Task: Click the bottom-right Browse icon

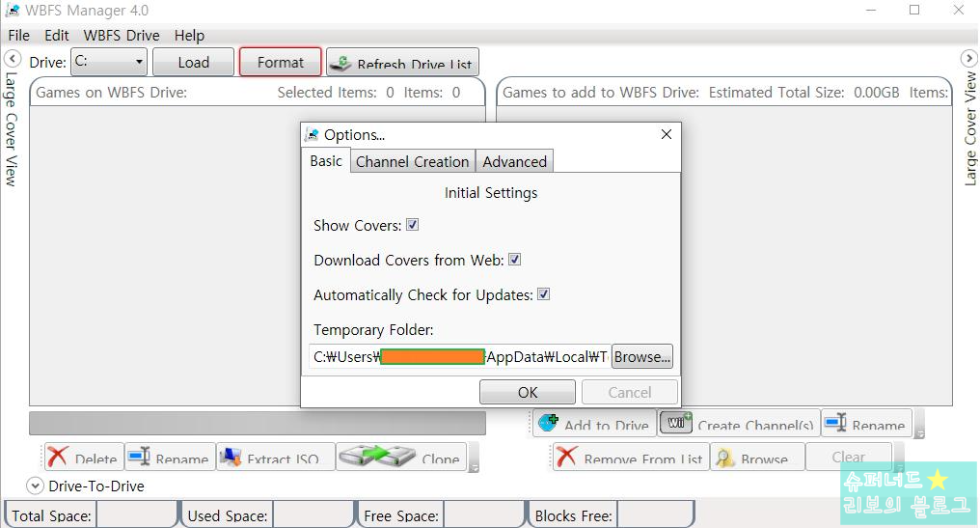Action: pos(724,458)
